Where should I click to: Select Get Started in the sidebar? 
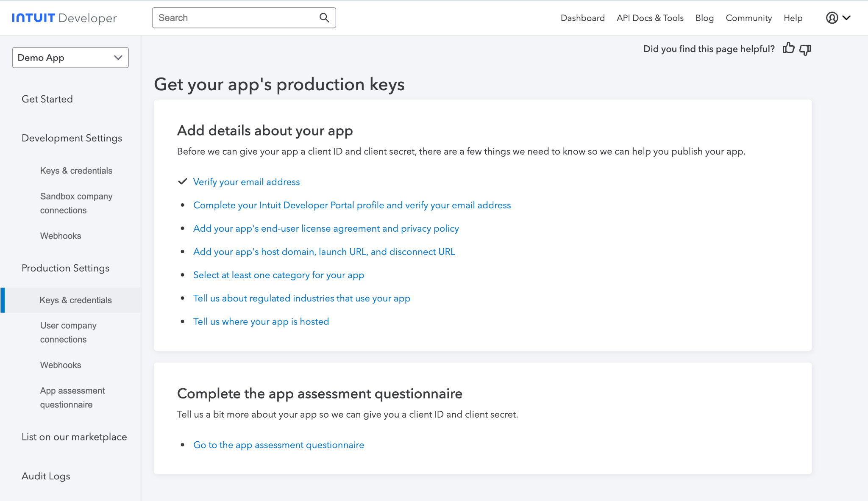tap(47, 99)
